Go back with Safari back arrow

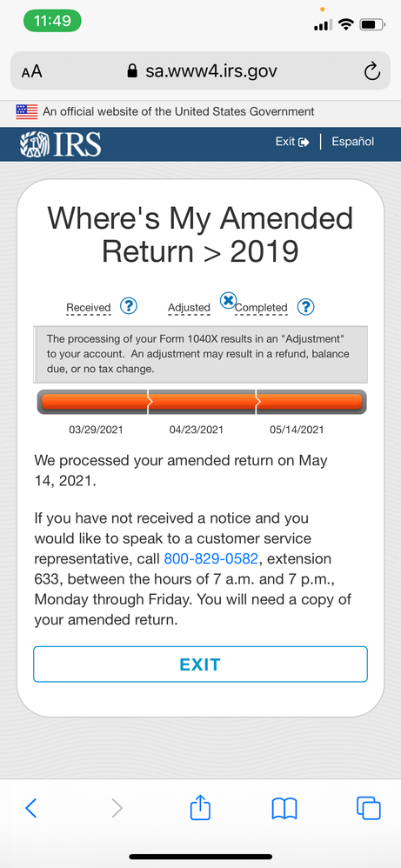[x=31, y=808]
